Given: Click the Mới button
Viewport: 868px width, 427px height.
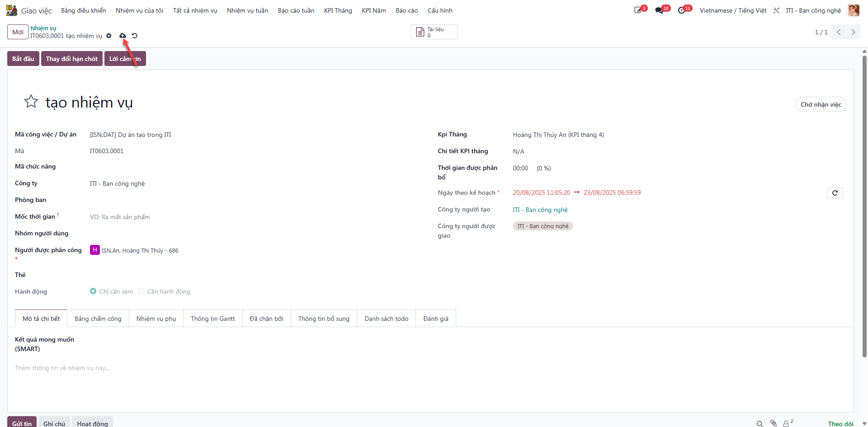Looking at the screenshot, I should (18, 32).
